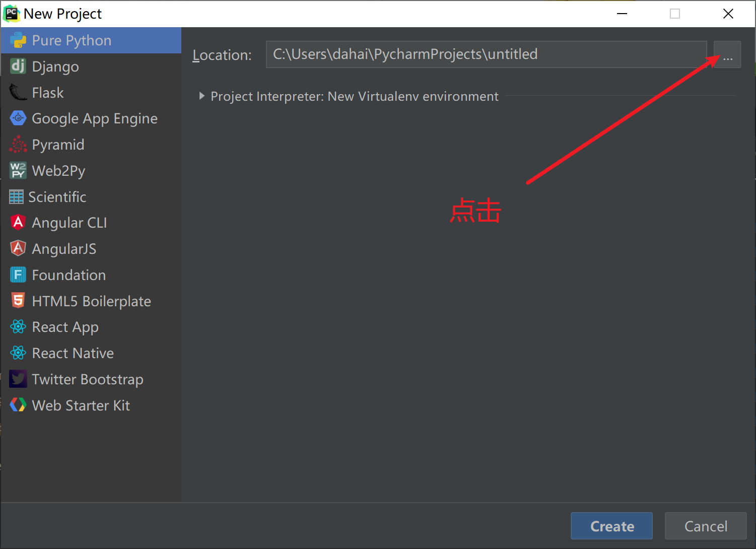Pick Web2Py from the project list
This screenshot has width=756, height=549.
91,171
